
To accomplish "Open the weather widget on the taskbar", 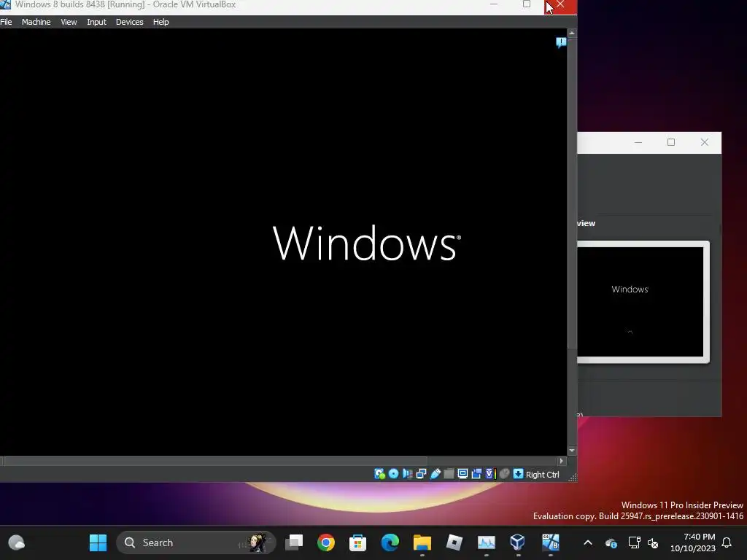I will (17, 542).
